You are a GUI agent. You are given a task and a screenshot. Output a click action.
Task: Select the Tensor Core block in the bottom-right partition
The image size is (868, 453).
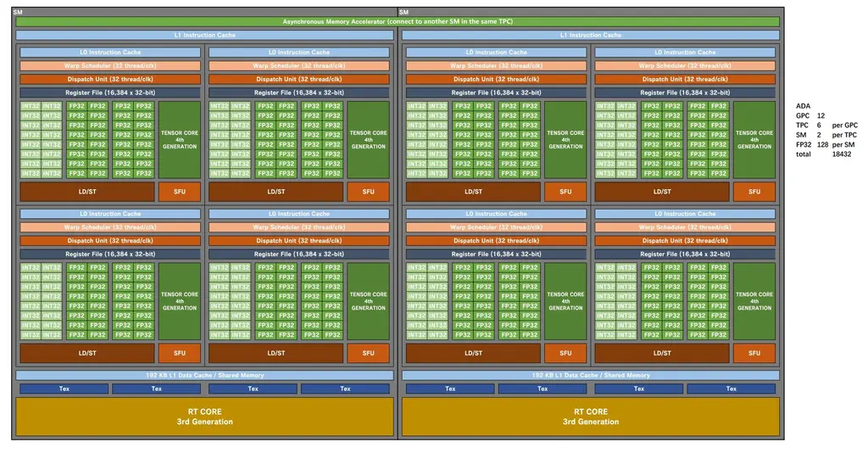(x=754, y=301)
